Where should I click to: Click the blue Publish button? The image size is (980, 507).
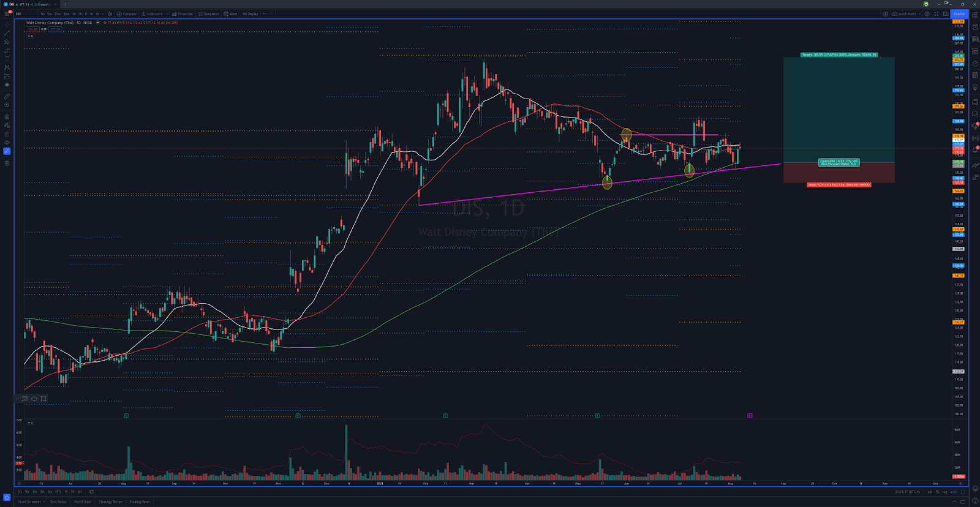(x=959, y=13)
